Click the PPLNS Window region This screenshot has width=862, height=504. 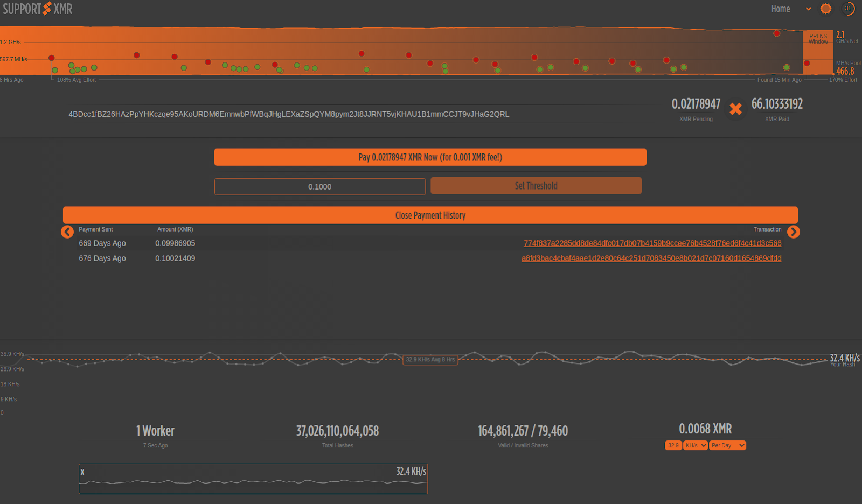coord(818,52)
